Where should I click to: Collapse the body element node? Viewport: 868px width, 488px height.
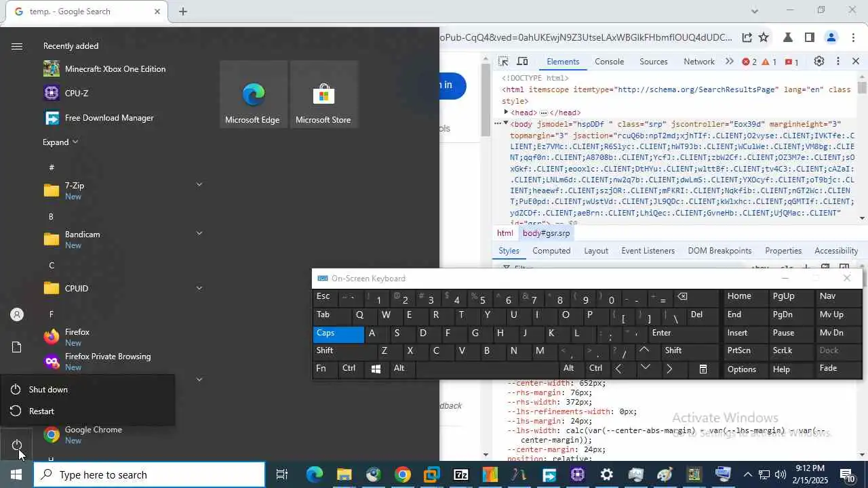(x=506, y=123)
